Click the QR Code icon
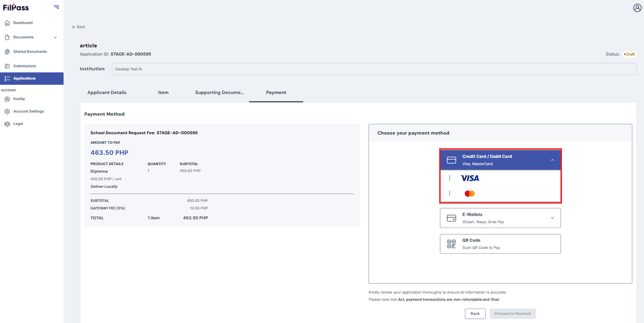 click(x=451, y=244)
